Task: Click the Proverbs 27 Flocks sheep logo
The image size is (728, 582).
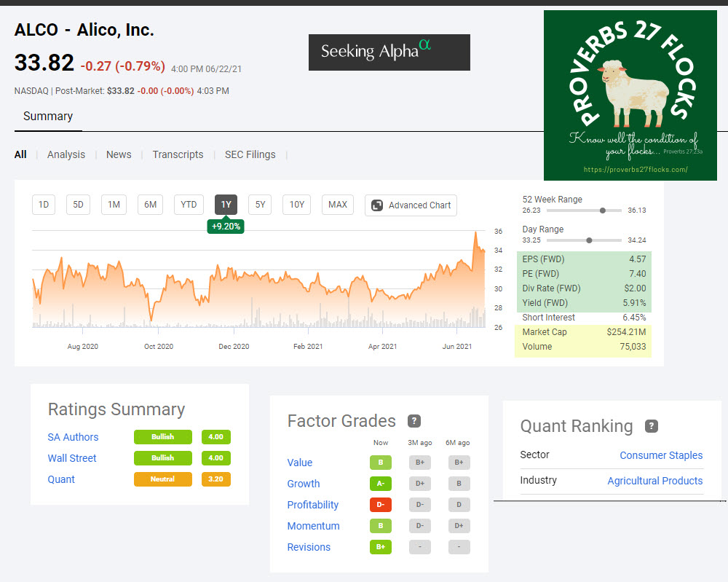Action: click(630, 95)
